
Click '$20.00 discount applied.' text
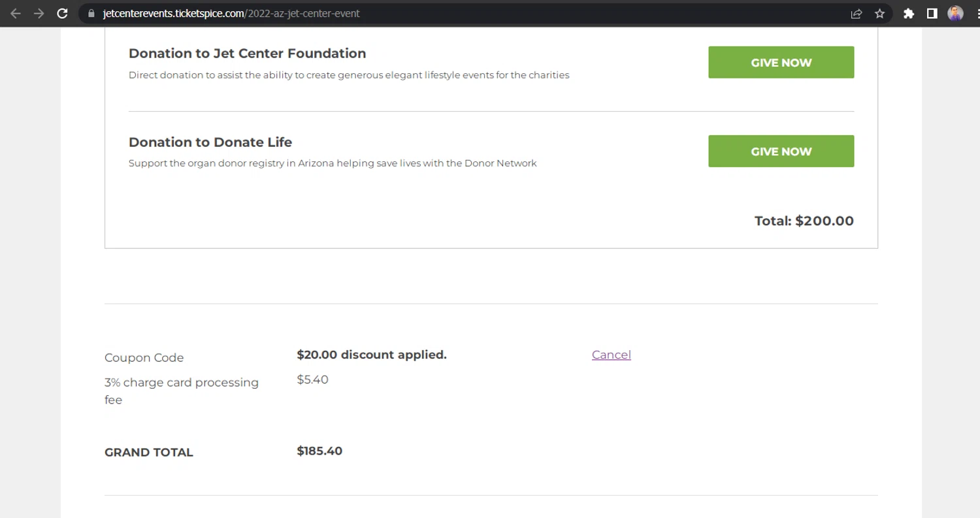pos(372,355)
